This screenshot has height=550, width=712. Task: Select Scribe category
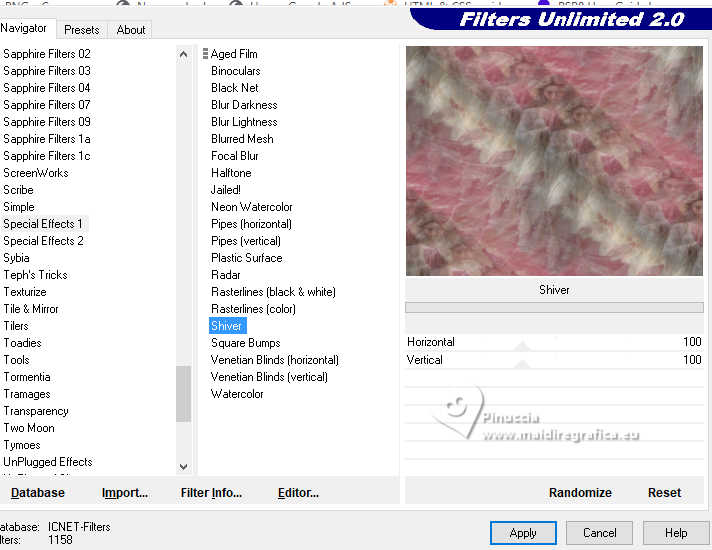click(x=19, y=190)
